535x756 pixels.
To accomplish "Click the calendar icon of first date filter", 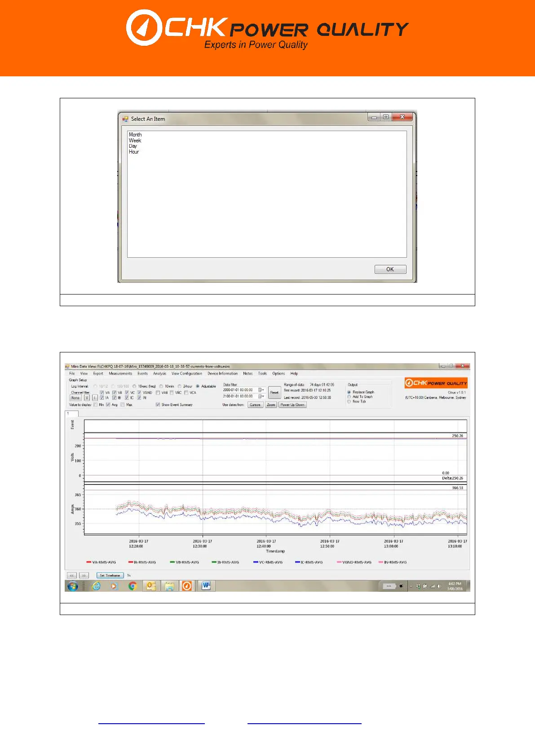I will [x=261, y=390].
